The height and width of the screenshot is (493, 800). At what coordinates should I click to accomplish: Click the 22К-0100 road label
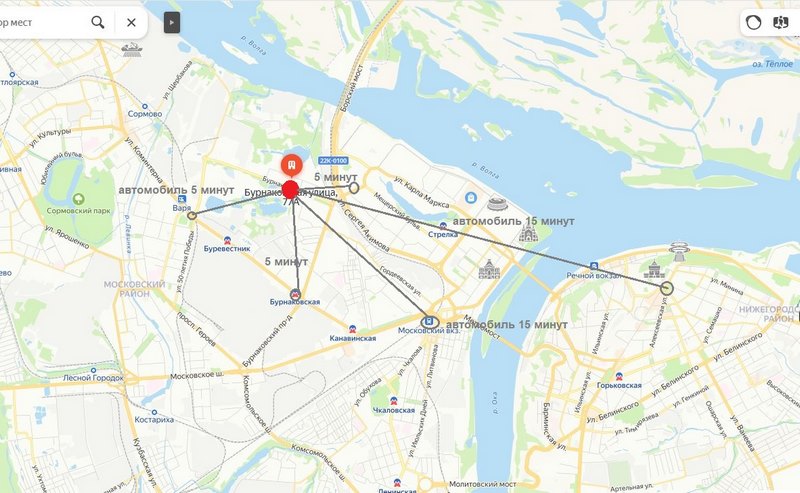pos(333,160)
